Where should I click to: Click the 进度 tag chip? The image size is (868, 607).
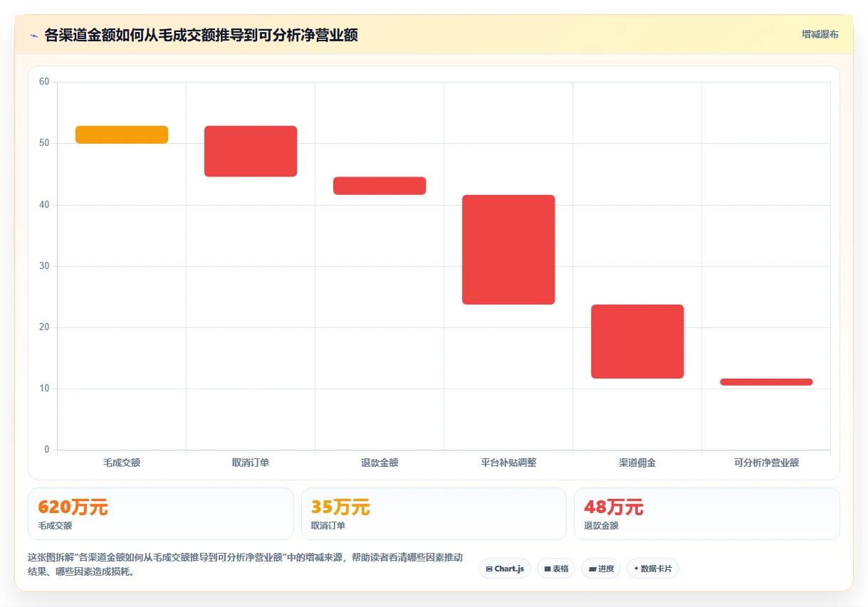(601, 569)
